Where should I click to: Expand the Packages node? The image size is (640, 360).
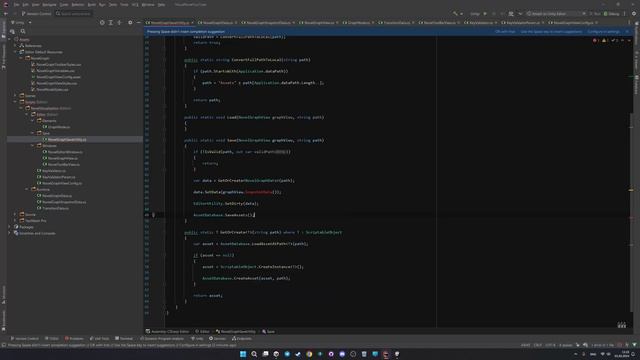tap(10, 227)
